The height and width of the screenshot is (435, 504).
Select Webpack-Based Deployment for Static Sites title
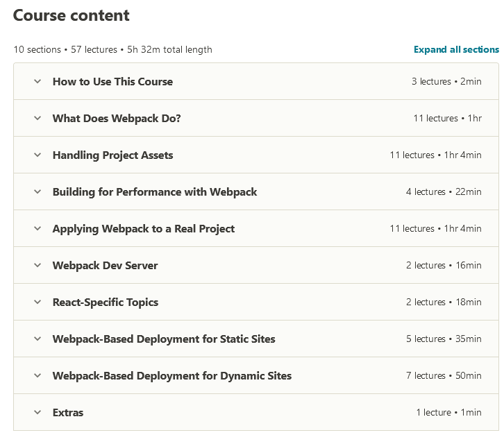point(164,339)
